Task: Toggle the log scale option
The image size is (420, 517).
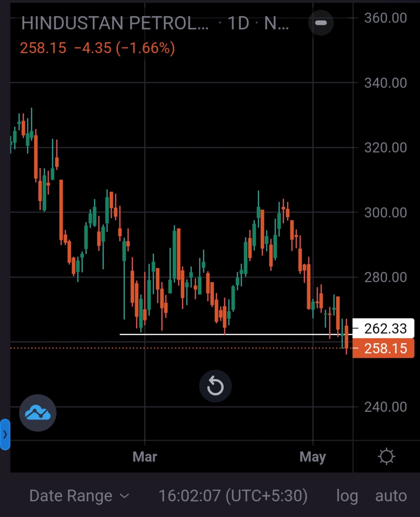Action: click(x=347, y=496)
